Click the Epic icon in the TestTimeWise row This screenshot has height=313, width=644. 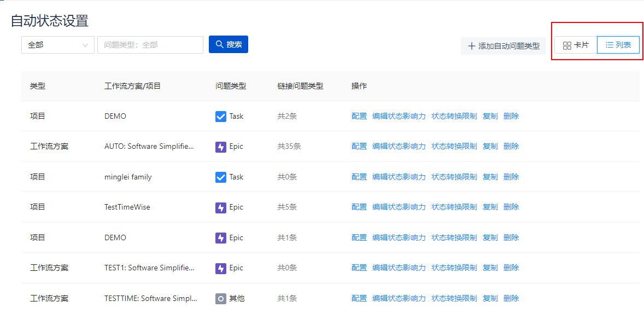click(221, 207)
